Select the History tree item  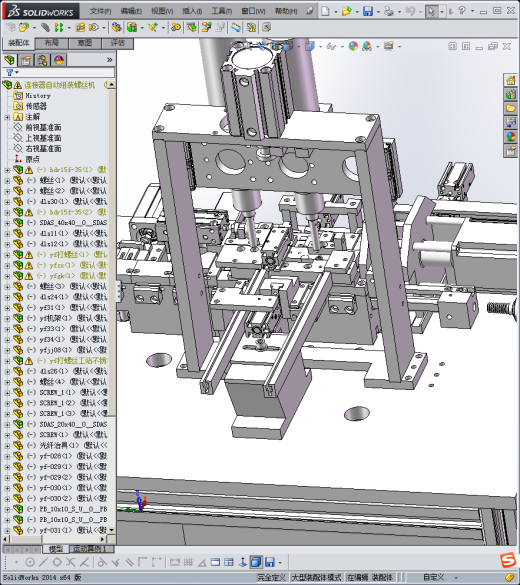point(38,96)
